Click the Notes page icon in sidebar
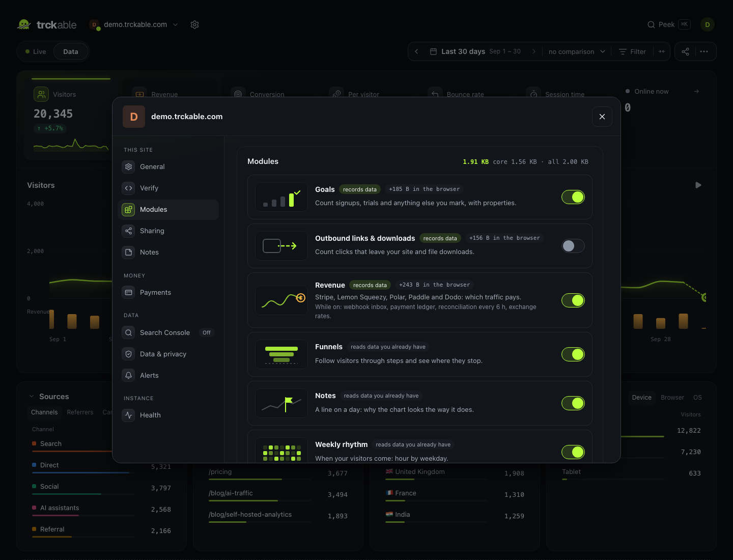Viewport: 733px width, 560px height. point(128,252)
